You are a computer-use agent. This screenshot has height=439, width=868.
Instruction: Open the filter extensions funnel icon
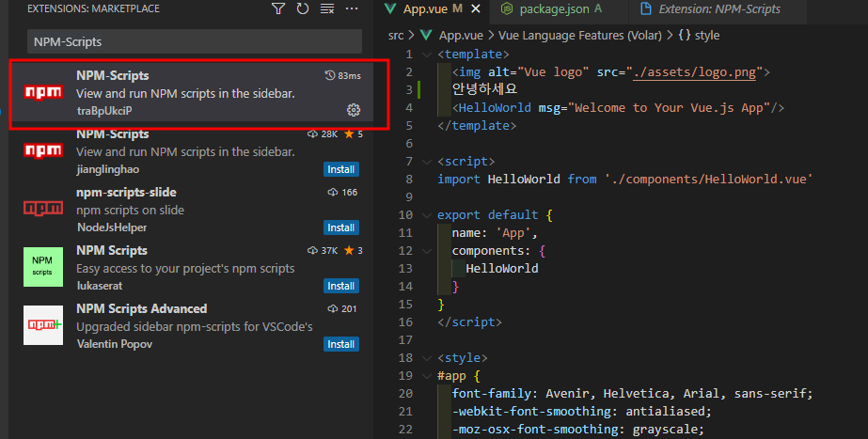coord(278,8)
